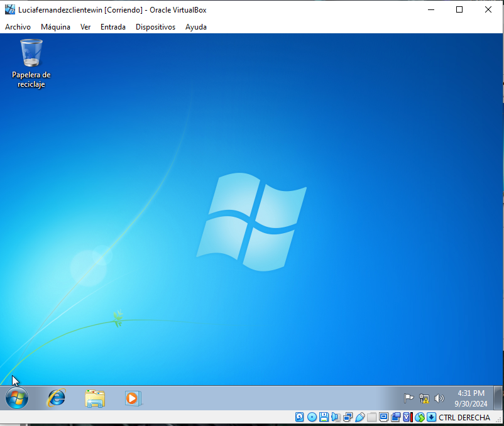Open the Entrada menu

[113, 27]
